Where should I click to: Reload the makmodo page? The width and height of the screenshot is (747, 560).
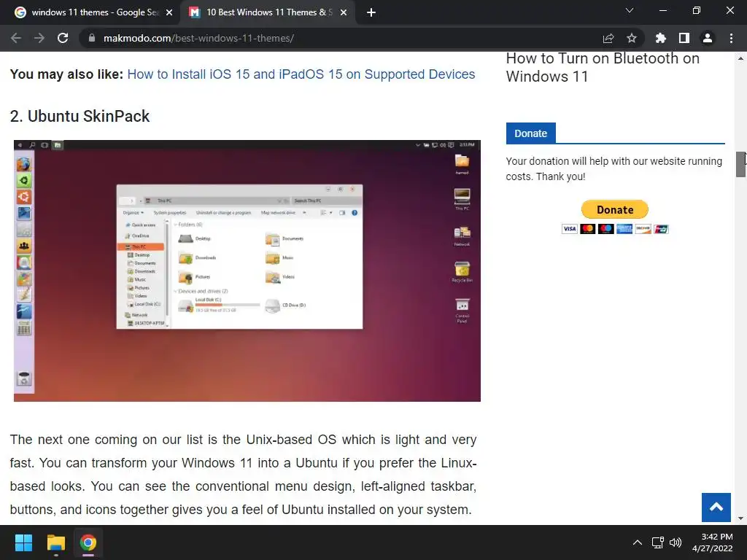point(63,38)
